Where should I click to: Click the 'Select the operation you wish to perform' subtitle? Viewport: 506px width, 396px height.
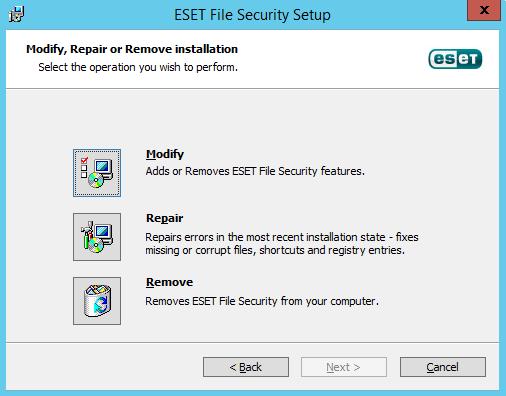[x=138, y=67]
